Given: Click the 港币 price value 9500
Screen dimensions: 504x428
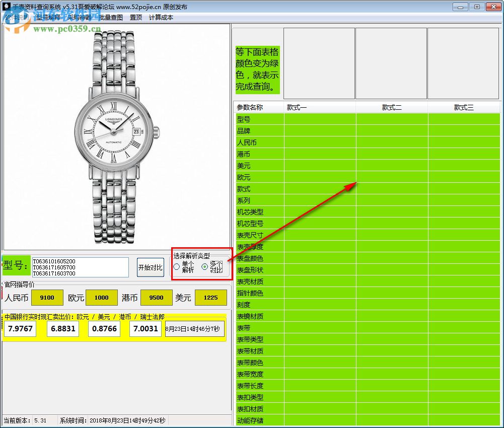Looking at the screenshot, I should [x=156, y=298].
